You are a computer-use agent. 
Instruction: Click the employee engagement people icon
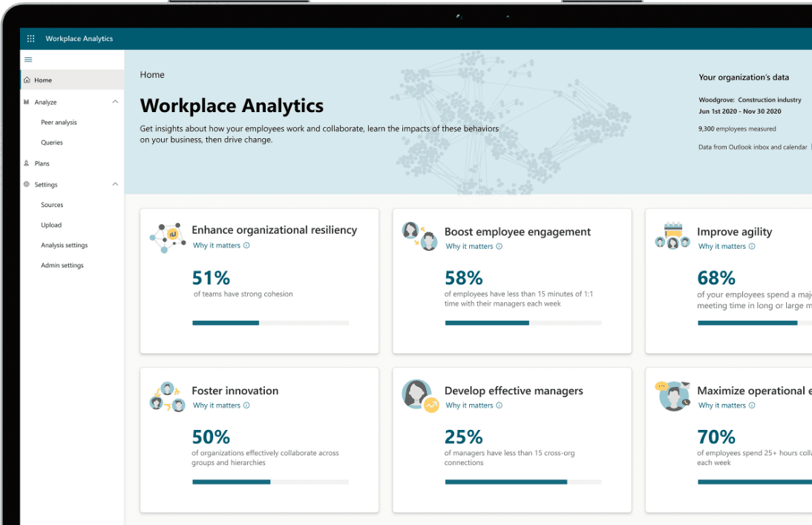click(420, 236)
